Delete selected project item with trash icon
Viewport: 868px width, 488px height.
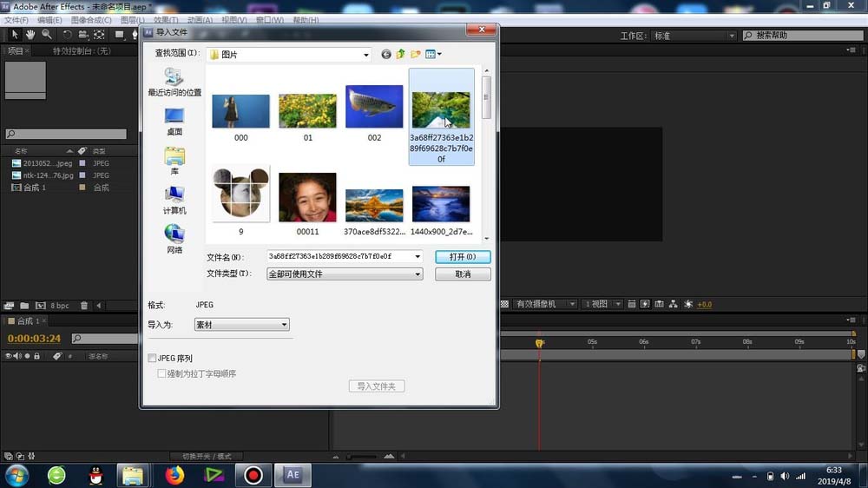[x=84, y=305]
